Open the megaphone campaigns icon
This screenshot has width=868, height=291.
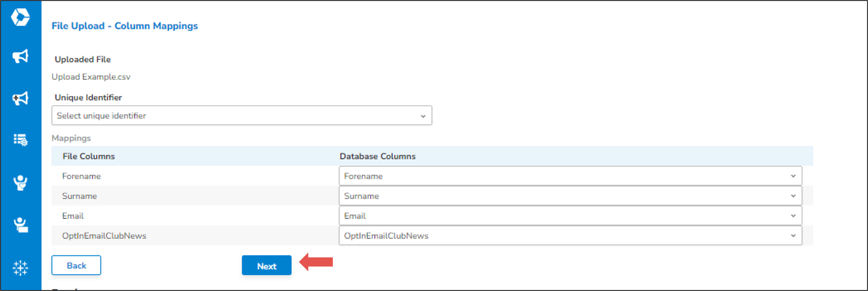(20, 56)
